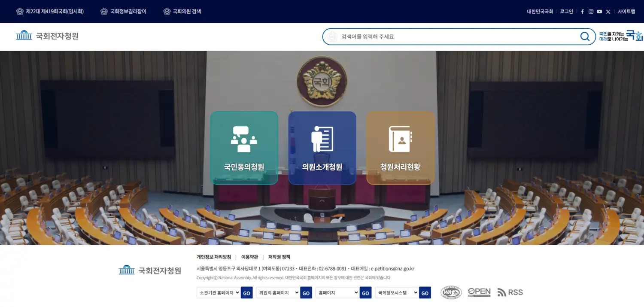Open the 위원회 홈페이지 dropdown
Screen dimensions: 644x307
[278, 292]
